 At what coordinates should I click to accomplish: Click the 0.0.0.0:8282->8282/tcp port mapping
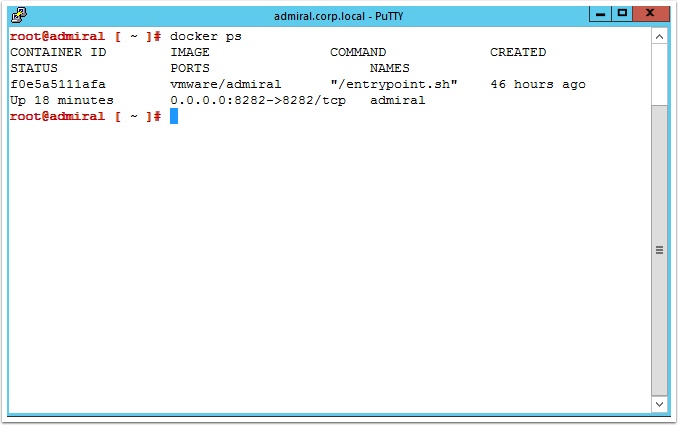point(258,100)
